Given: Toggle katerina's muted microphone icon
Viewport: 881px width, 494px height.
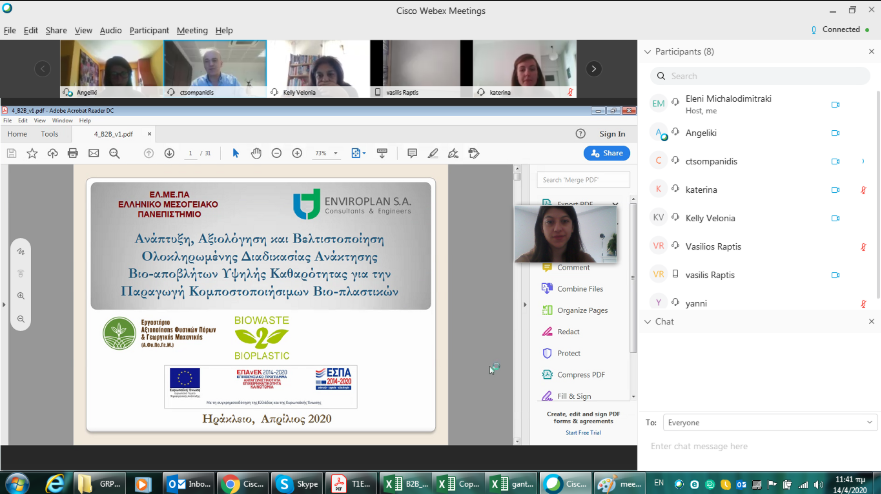Looking at the screenshot, I should click(862, 189).
